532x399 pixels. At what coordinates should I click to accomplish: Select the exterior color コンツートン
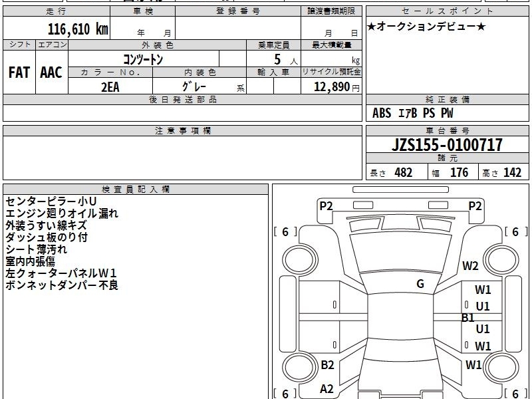click(143, 59)
